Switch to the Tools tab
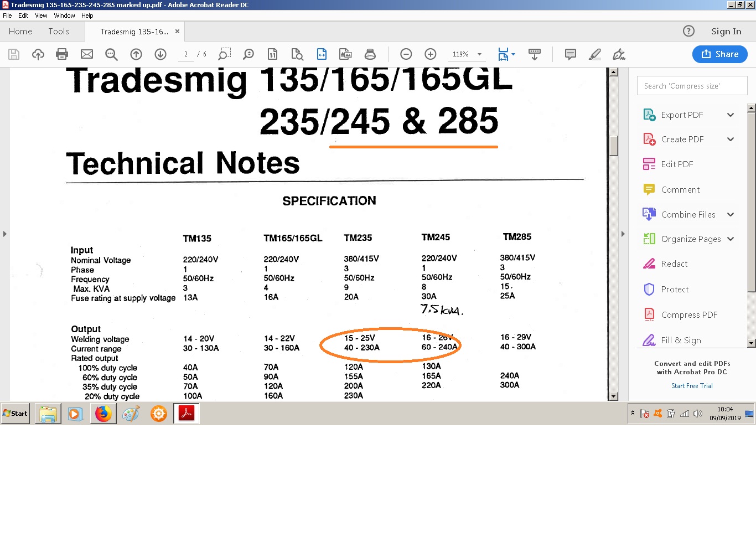 59,32
